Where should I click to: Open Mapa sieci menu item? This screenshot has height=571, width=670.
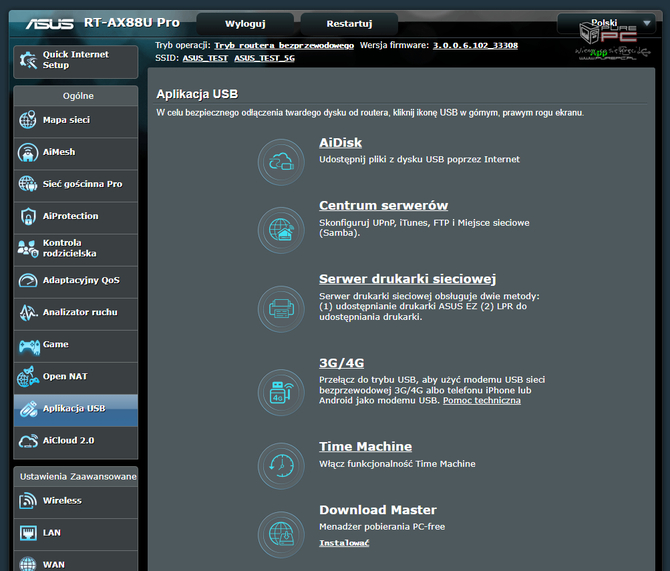tap(76, 121)
